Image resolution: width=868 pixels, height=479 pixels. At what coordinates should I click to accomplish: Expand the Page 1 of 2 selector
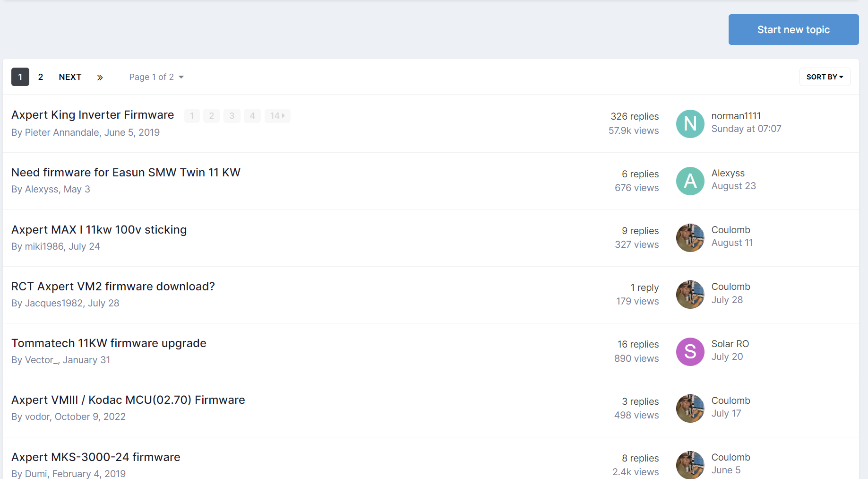[x=156, y=77]
